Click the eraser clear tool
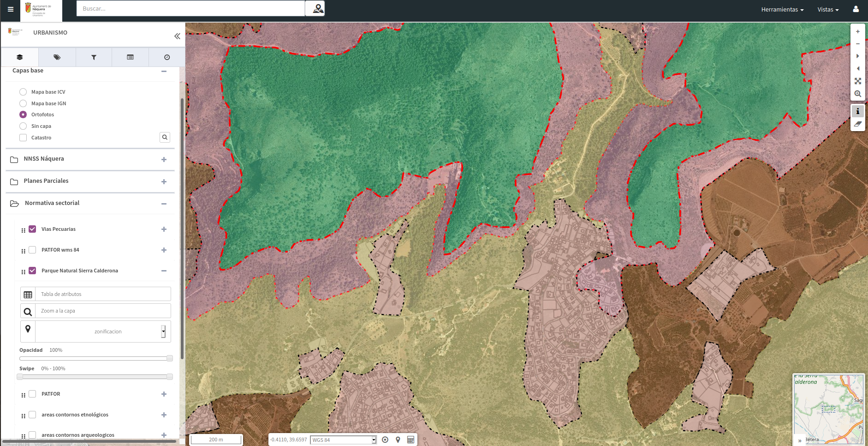Image resolution: width=868 pixels, height=446 pixels. pos(857,124)
